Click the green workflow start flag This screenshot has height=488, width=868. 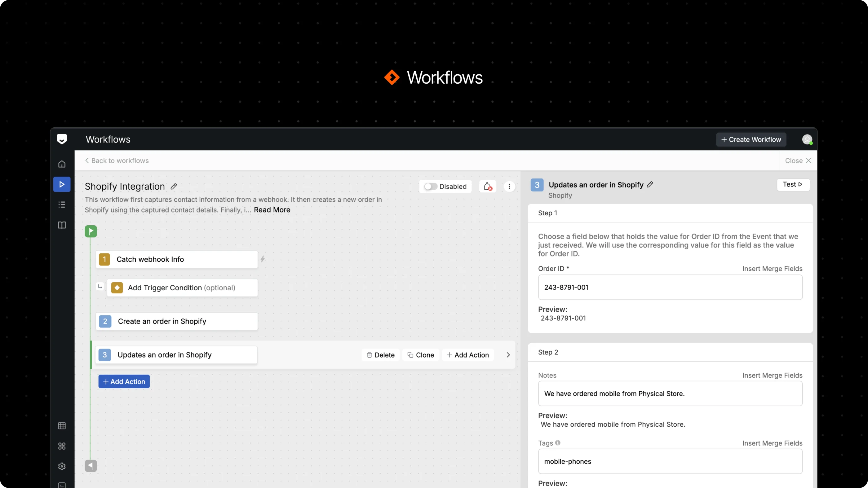(91, 231)
